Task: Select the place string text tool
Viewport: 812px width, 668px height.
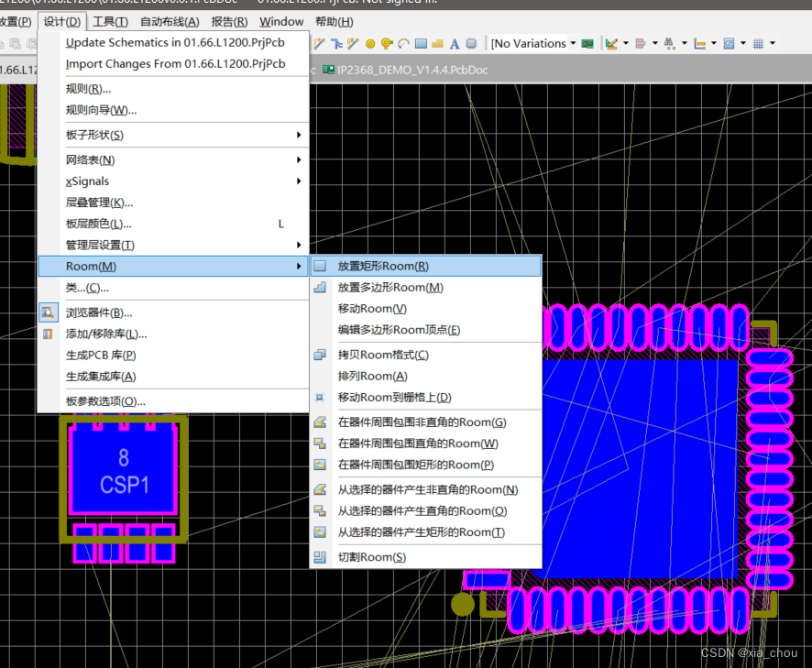Action: 455,43
